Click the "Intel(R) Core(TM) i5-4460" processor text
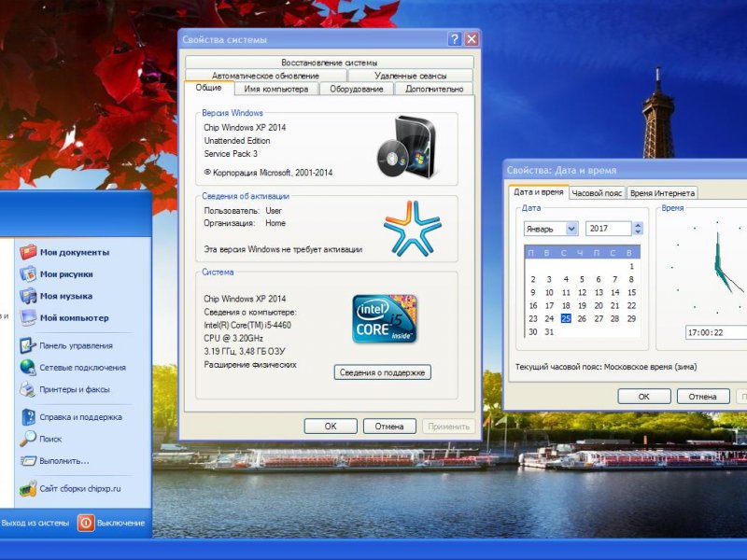747x560 pixels. point(247,325)
